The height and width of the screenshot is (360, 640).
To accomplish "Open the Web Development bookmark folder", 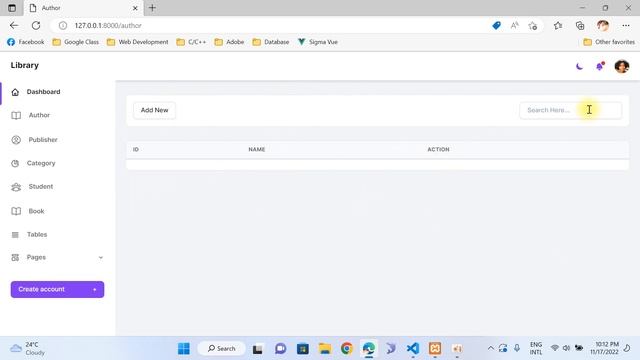I will 138,42.
